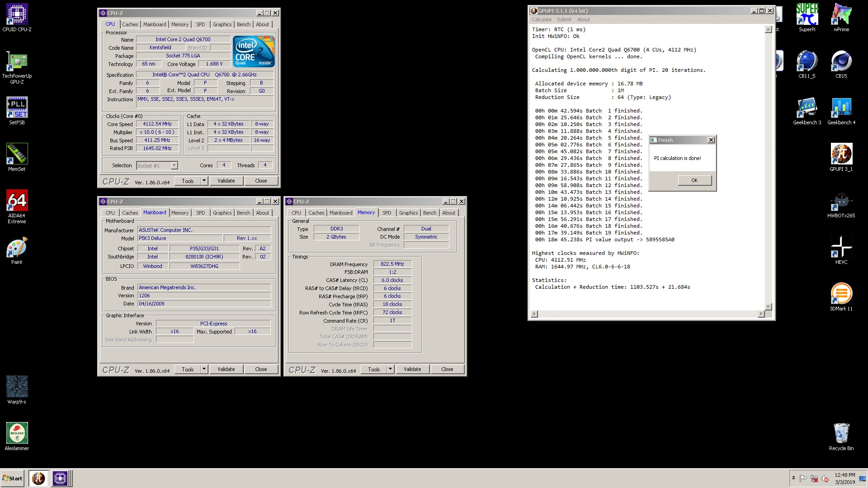Click the DRAM Frequency value 822.5 MHz
The image size is (868, 488).
392,264
